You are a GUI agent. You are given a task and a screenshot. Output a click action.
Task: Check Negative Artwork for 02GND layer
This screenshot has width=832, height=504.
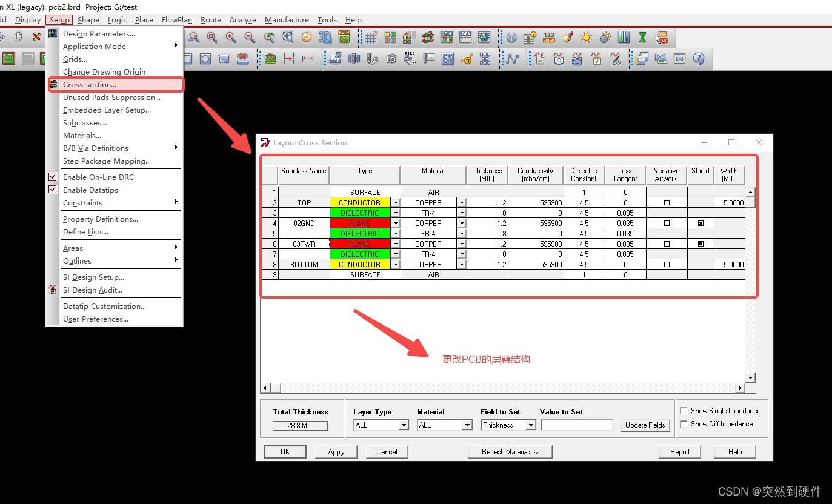(x=667, y=224)
